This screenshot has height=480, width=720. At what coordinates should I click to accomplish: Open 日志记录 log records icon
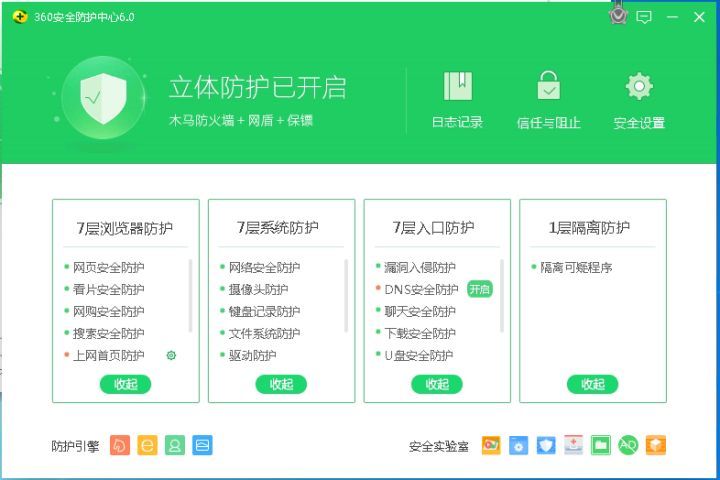pyautogui.click(x=457, y=100)
